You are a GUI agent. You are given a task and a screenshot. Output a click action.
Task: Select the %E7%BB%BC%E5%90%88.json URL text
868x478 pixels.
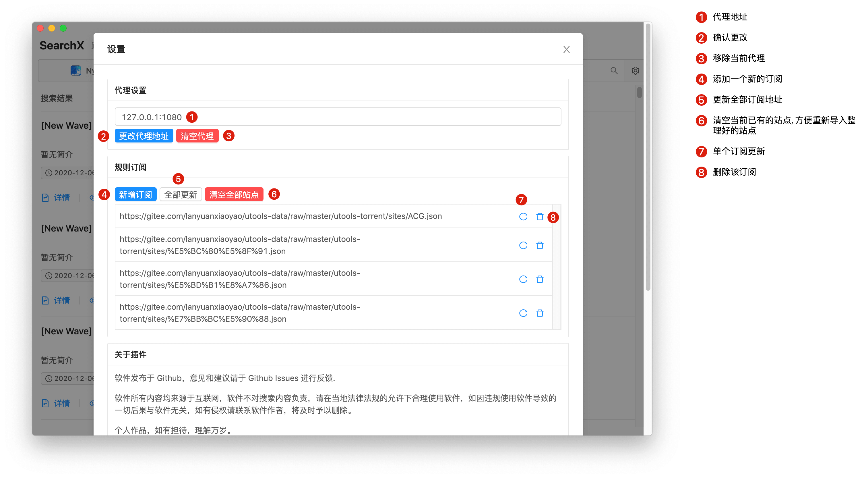point(240,313)
